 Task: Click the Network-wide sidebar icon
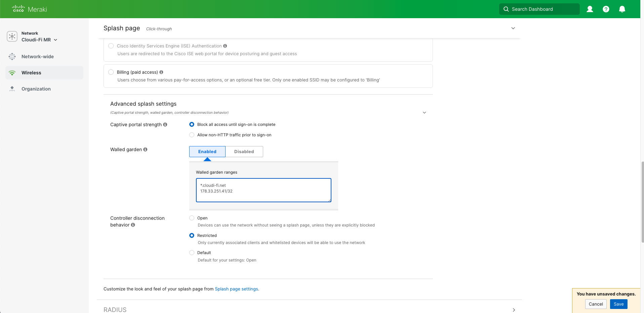point(12,57)
